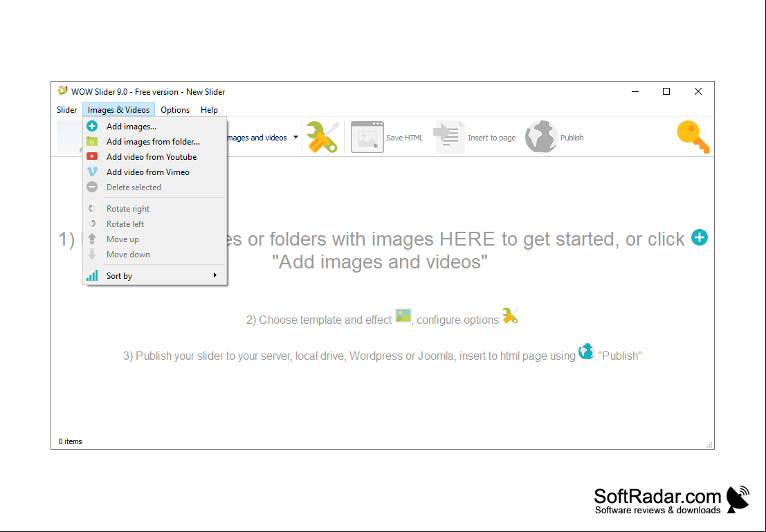Open the Options menu
The height and width of the screenshot is (532, 766).
tap(175, 110)
